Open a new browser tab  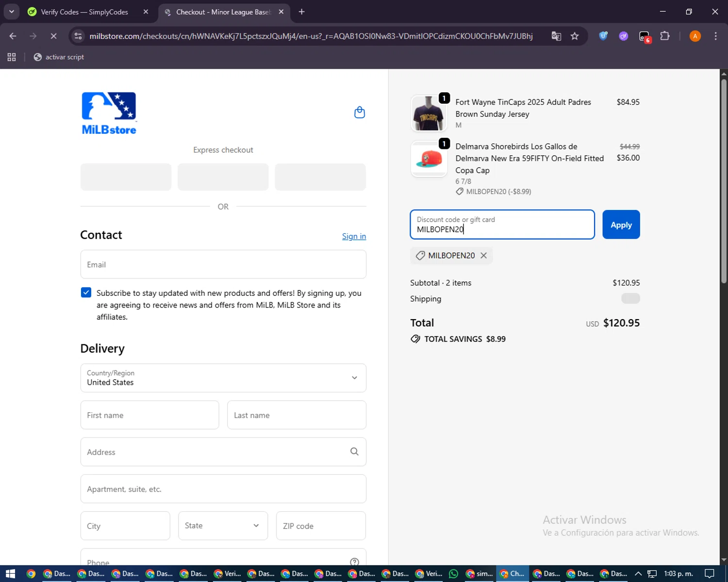(302, 12)
